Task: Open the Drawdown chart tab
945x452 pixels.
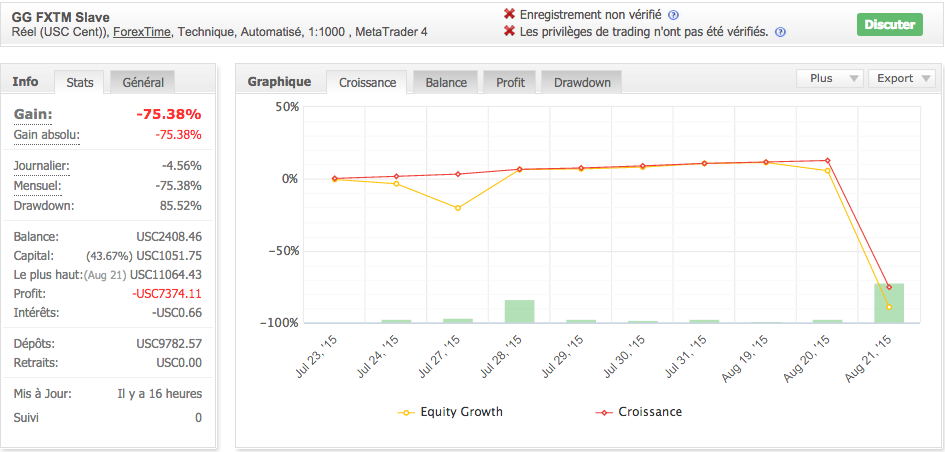Action: (582, 82)
